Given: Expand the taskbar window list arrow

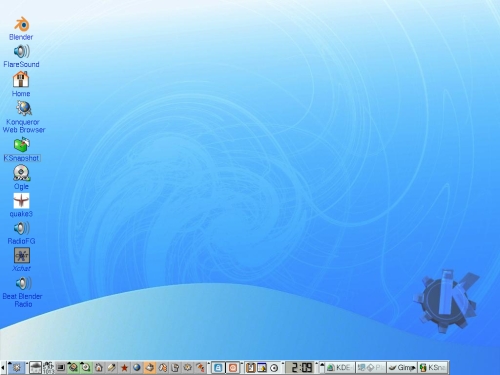Looking at the screenshot, I should tap(322, 368).
